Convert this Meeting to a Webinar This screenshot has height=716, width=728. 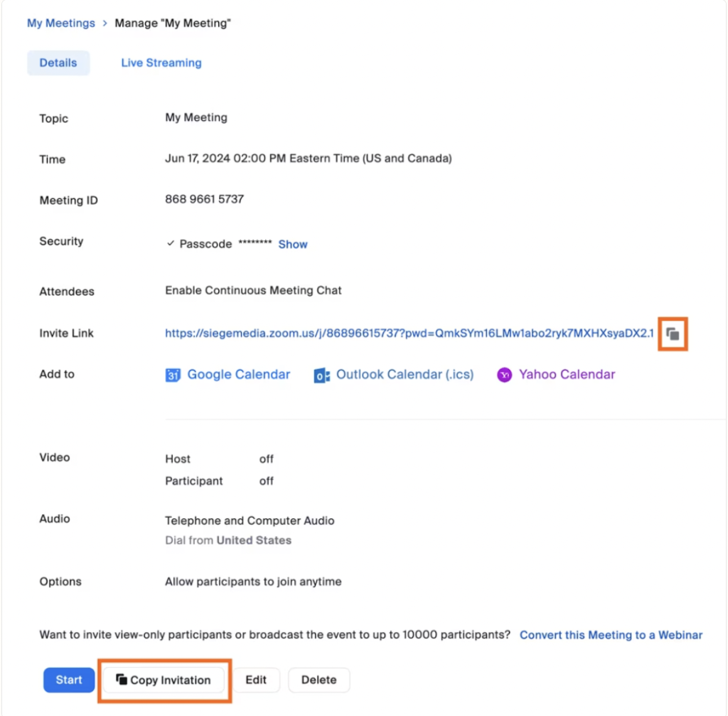point(611,635)
